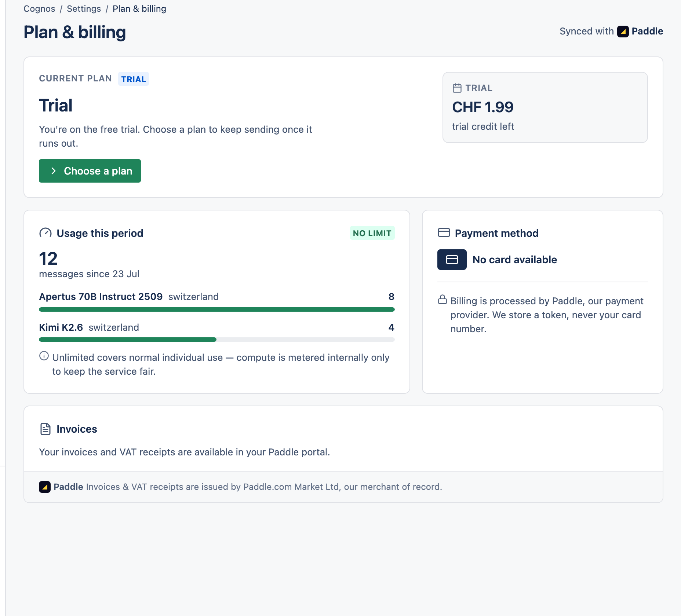Image resolution: width=681 pixels, height=616 pixels.
Task: Click the lock icon in billing notice
Action: pyautogui.click(x=443, y=300)
